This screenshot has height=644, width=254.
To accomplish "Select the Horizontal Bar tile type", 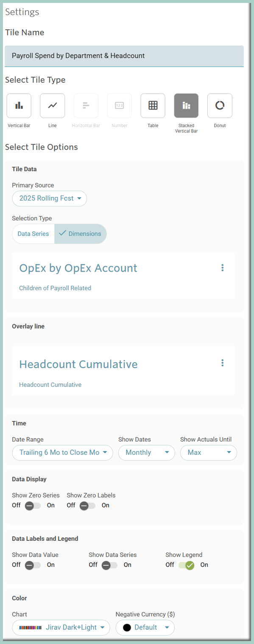I will pyautogui.click(x=86, y=106).
